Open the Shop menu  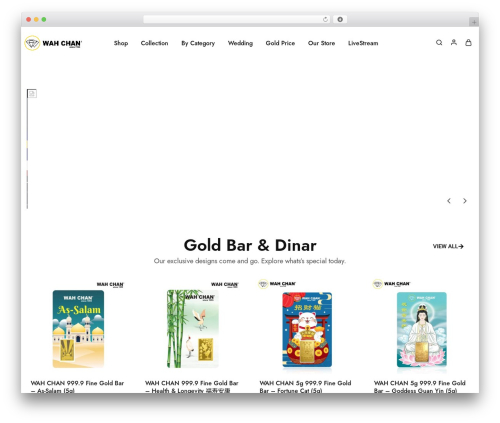pos(121,43)
